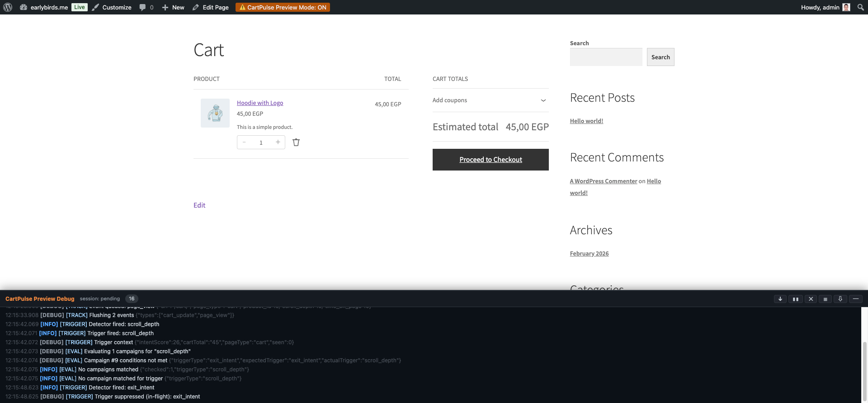Click the WordPress logo in admin bar
Image resolution: width=868 pixels, height=403 pixels.
tap(8, 7)
